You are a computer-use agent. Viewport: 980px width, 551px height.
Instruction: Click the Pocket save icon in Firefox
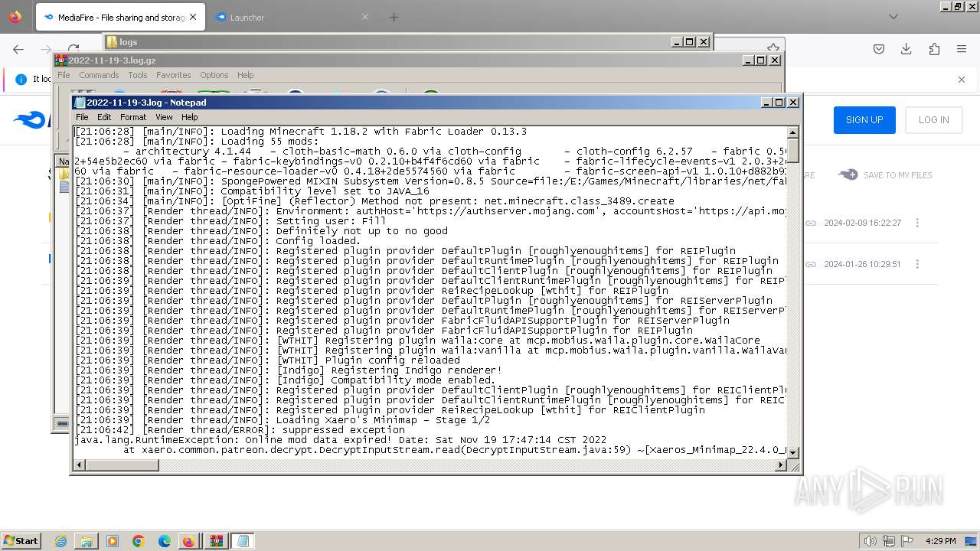tap(879, 49)
